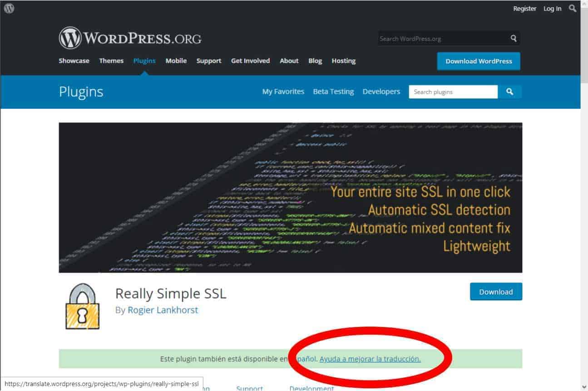588x391 pixels.
Task: Click the WordPress admin bar logo icon
Action: 9,8
